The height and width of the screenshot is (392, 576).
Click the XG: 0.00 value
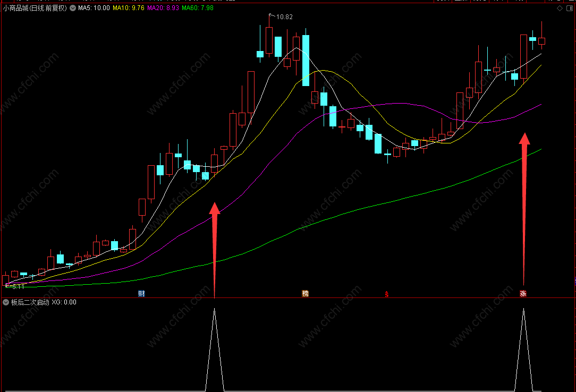(x=64, y=302)
